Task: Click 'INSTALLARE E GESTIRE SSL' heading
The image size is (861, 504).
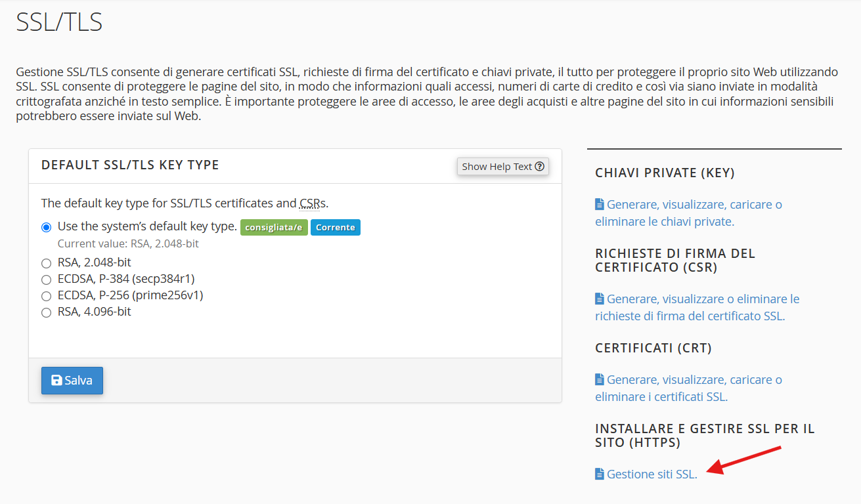Action: coord(705,436)
